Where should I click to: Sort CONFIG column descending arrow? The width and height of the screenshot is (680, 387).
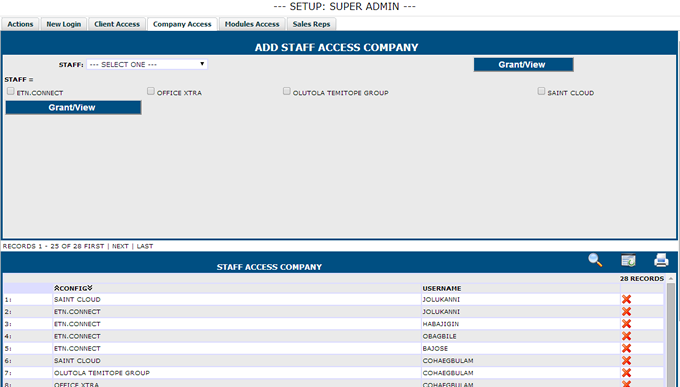90,288
